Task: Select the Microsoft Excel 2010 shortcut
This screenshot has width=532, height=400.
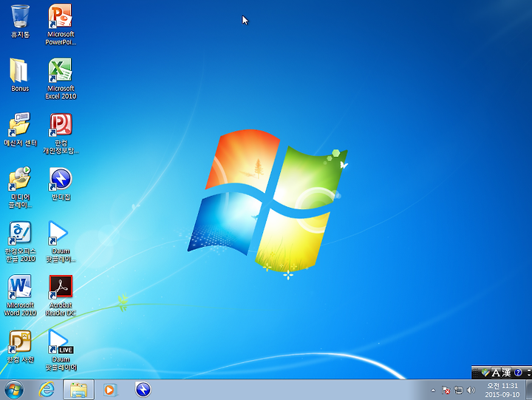Action: coord(61,78)
